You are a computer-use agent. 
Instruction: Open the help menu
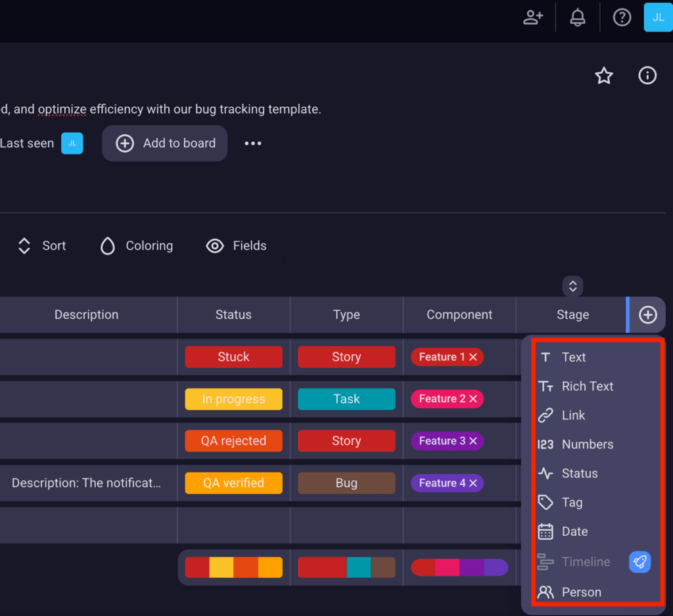coord(622,17)
